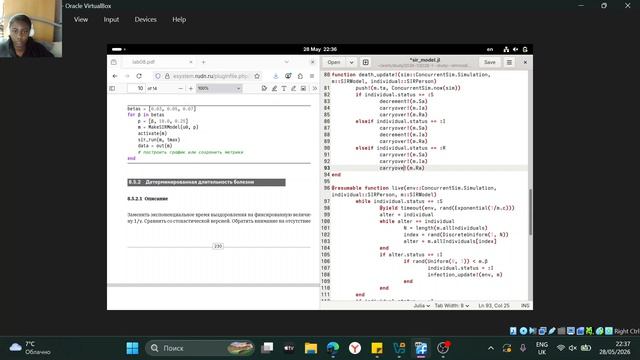Click the Ln 93, Col 25 indicator
The image size is (640, 360).
click(x=494, y=306)
